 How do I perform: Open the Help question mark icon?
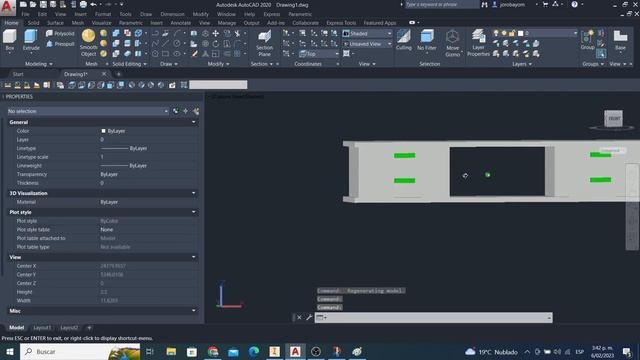(574, 4)
